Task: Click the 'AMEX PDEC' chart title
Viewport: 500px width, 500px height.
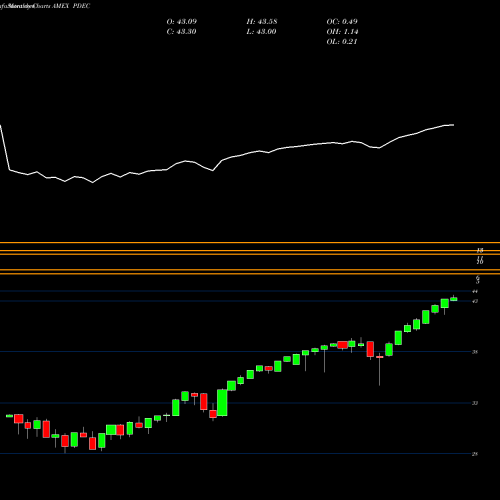Action: 71,6
